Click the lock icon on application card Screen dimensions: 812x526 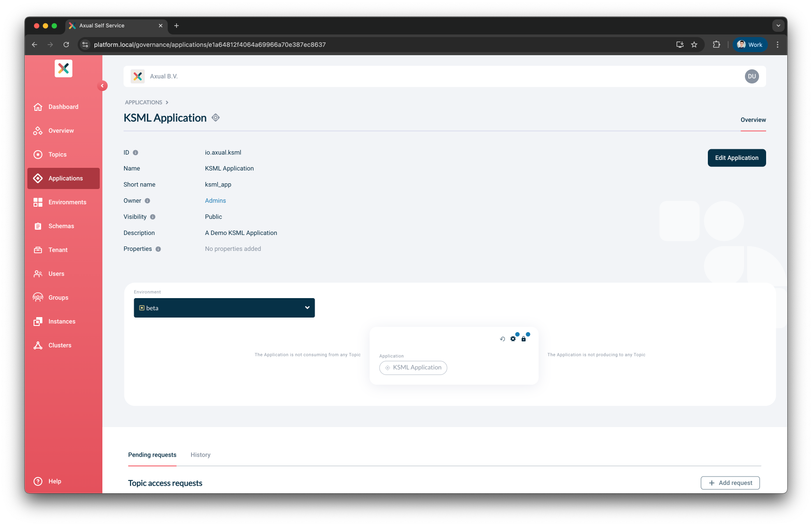pos(523,339)
